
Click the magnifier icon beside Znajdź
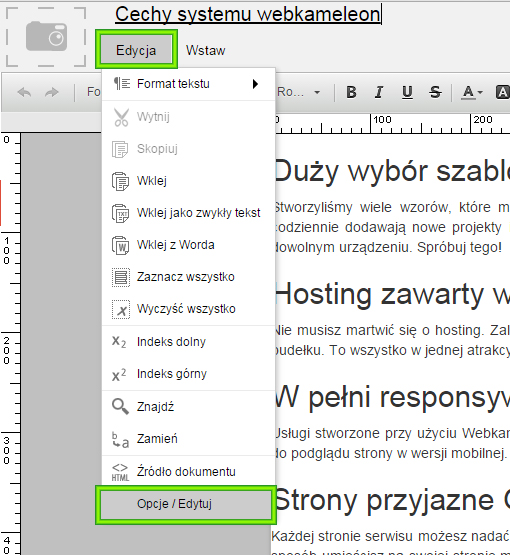coord(120,406)
